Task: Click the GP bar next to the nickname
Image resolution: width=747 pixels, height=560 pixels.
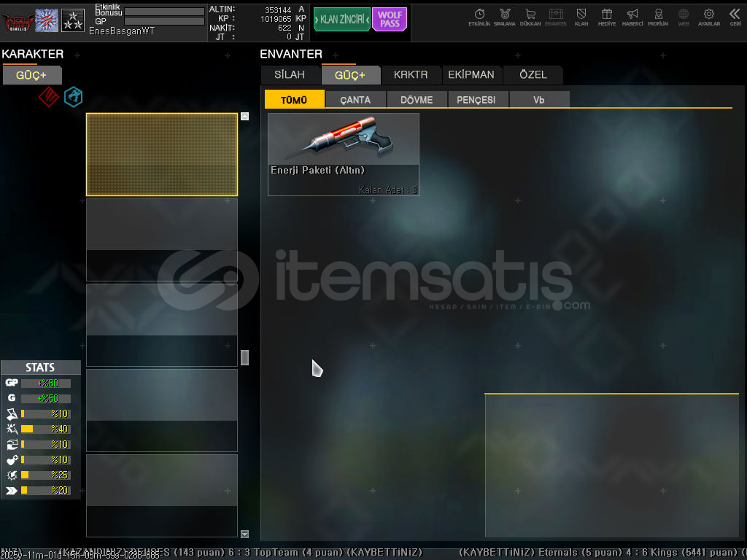Action: (164, 21)
